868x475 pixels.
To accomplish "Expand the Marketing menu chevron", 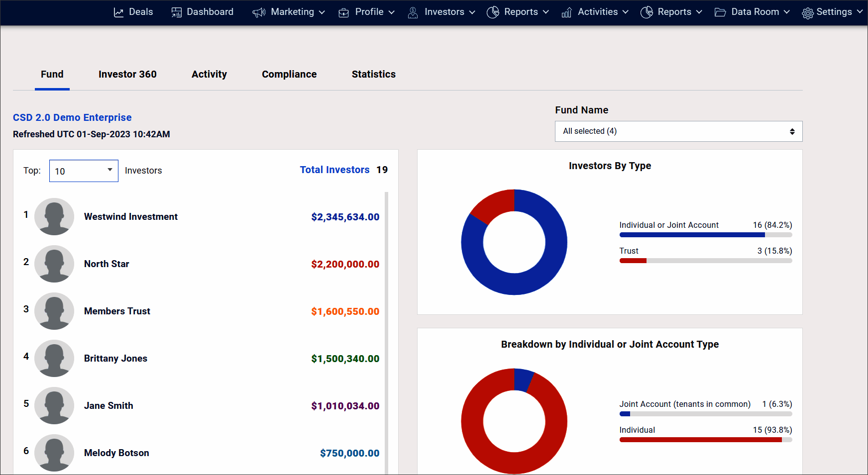I will pos(322,12).
